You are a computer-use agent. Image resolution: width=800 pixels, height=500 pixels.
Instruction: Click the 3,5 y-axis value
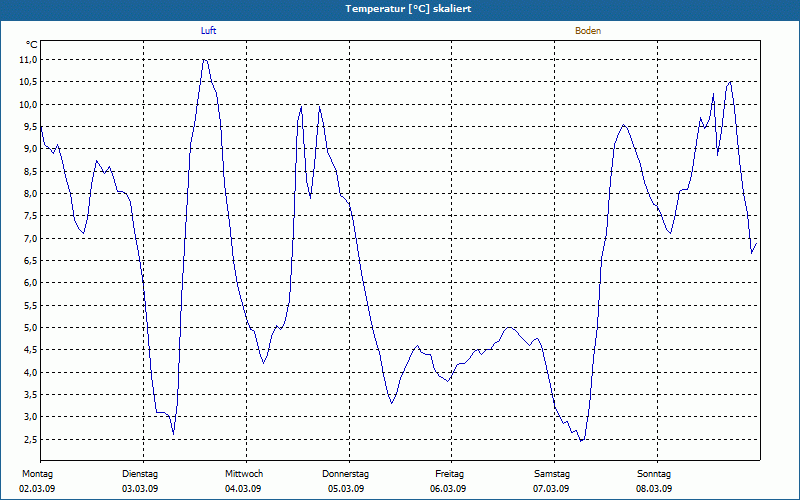30,394
